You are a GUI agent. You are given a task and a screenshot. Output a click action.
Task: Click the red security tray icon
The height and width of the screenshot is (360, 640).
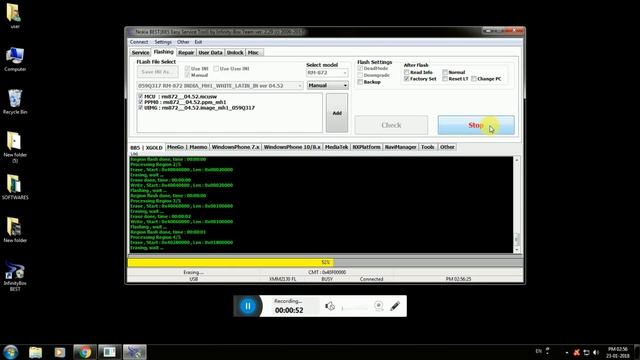576,352
